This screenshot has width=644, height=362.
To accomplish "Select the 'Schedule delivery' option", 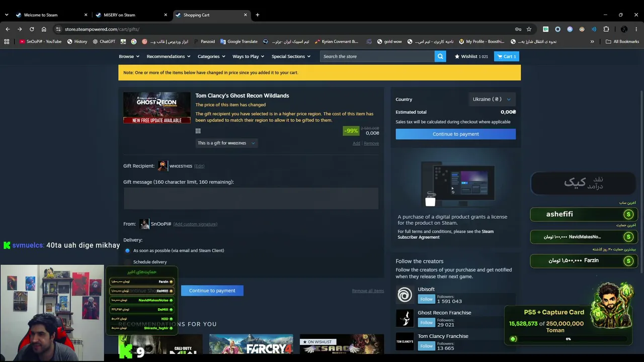I will [x=127, y=262].
